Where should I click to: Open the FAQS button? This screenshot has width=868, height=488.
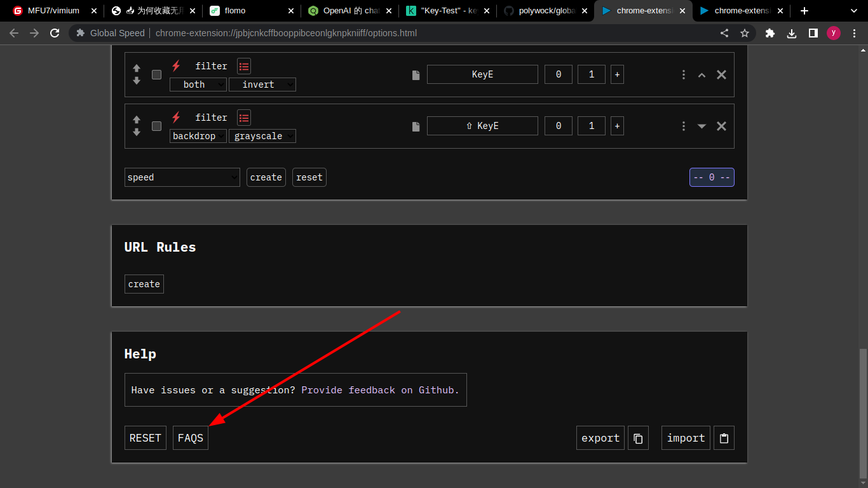point(191,438)
